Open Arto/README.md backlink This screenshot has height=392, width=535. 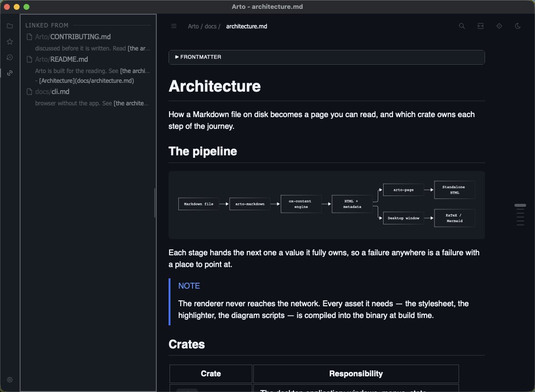pos(61,59)
